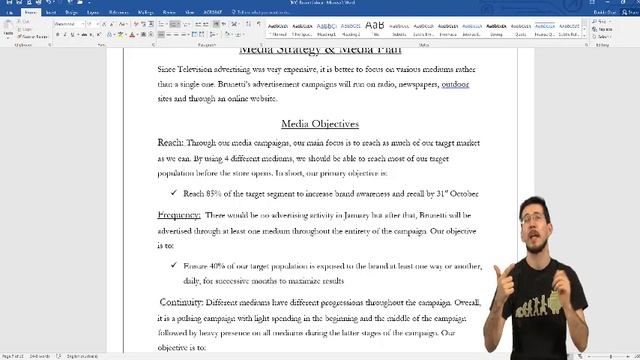Viewport: 640px width, 360px height.
Task: Apply the Quote style
Action: coord(521,30)
